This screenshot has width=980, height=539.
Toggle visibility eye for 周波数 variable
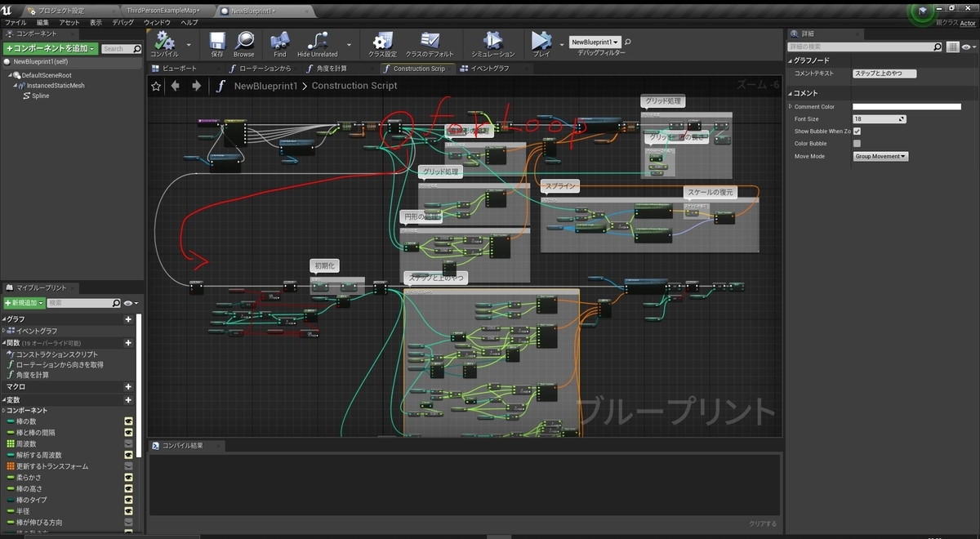point(128,443)
